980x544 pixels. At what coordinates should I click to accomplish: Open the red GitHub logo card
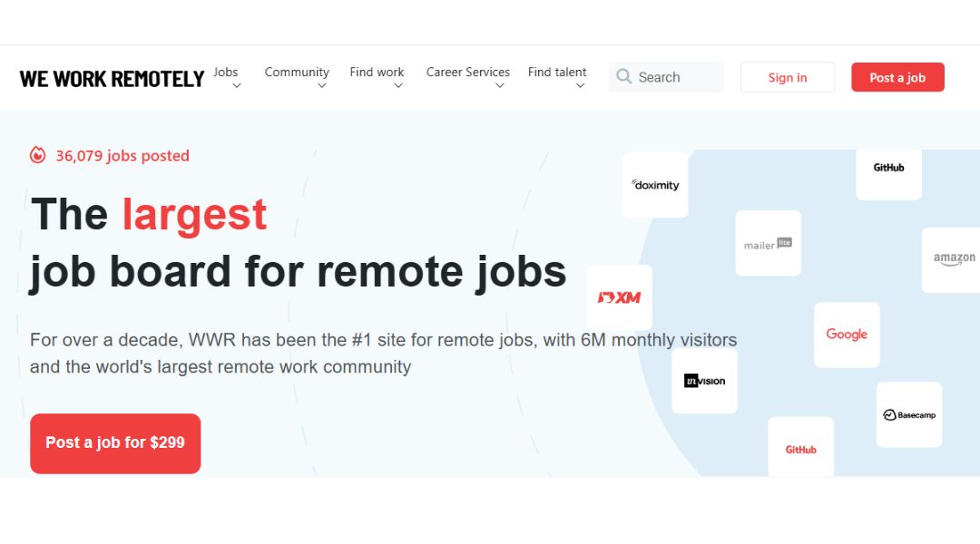point(800,447)
